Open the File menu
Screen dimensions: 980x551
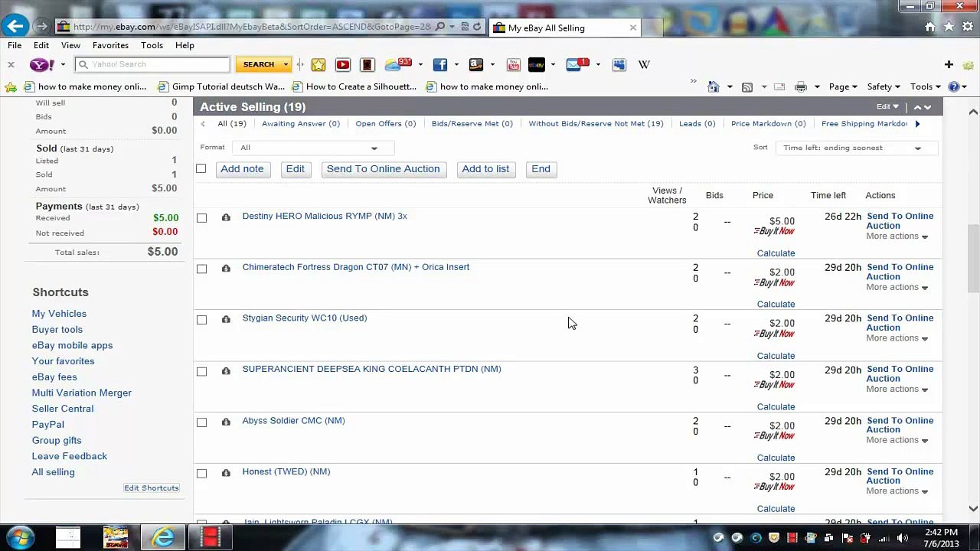click(x=15, y=45)
